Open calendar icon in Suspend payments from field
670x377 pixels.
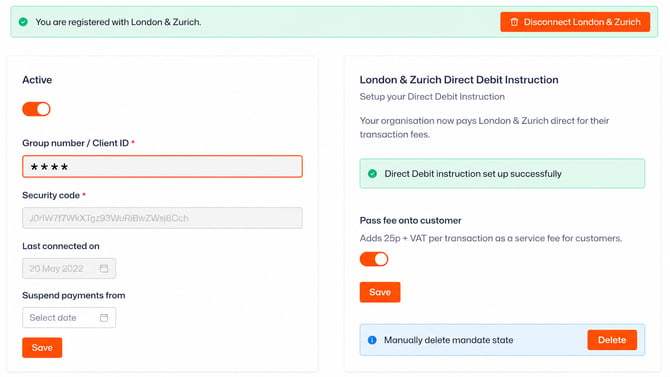click(104, 318)
